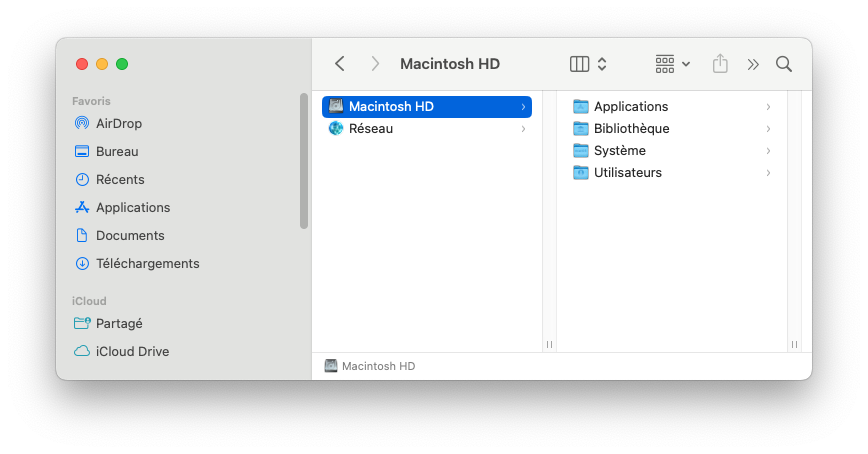Click the chevron next to Bibliothèque
The height and width of the screenshot is (454, 868).
pyautogui.click(x=768, y=129)
